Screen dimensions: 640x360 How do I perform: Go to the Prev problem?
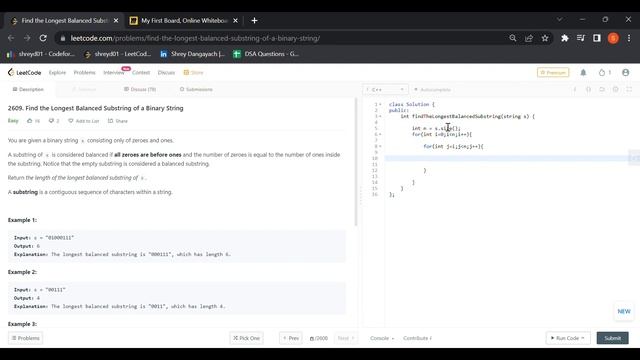pos(291,338)
